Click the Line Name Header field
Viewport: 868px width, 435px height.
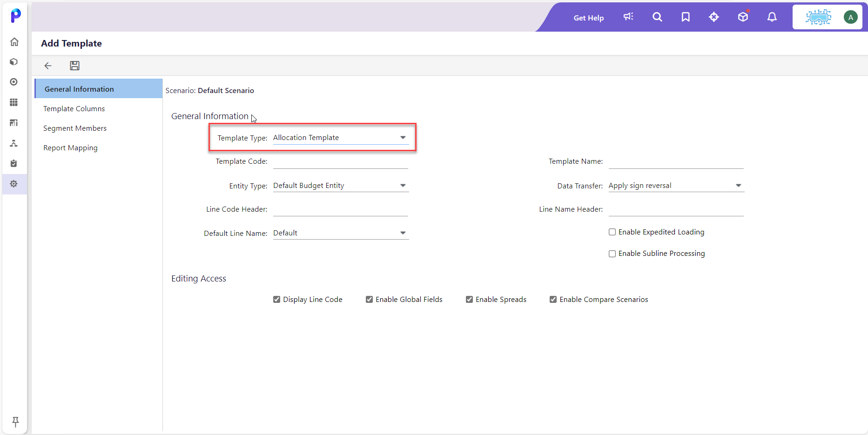coord(676,209)
